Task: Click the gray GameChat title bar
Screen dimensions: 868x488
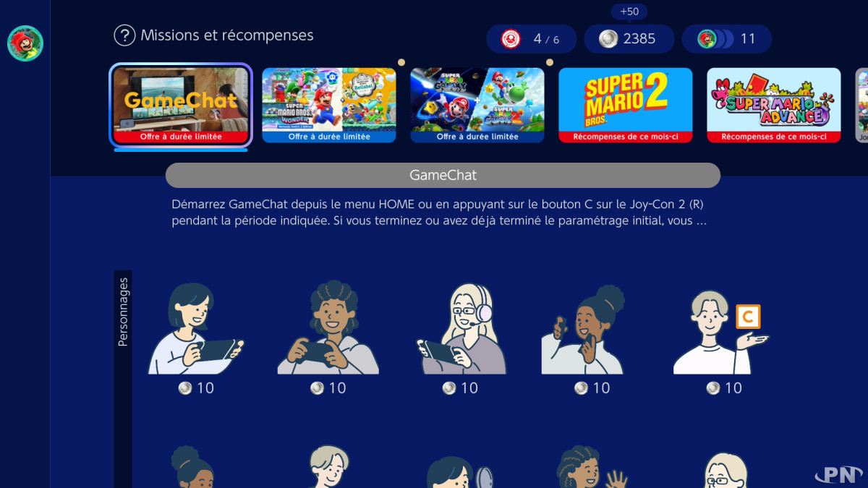Action: coord(443,176)
